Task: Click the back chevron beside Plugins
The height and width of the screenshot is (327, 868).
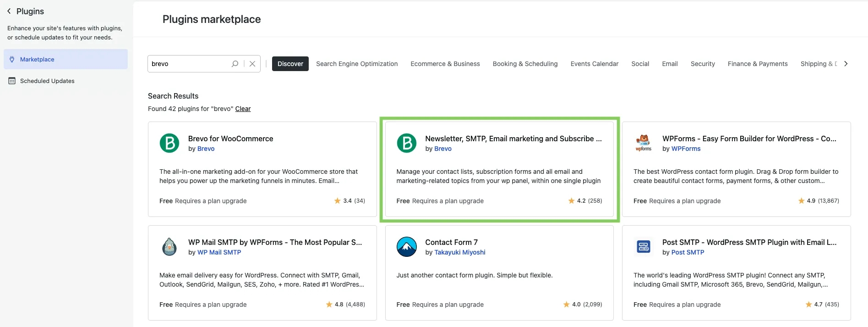Action: [9, 11]
